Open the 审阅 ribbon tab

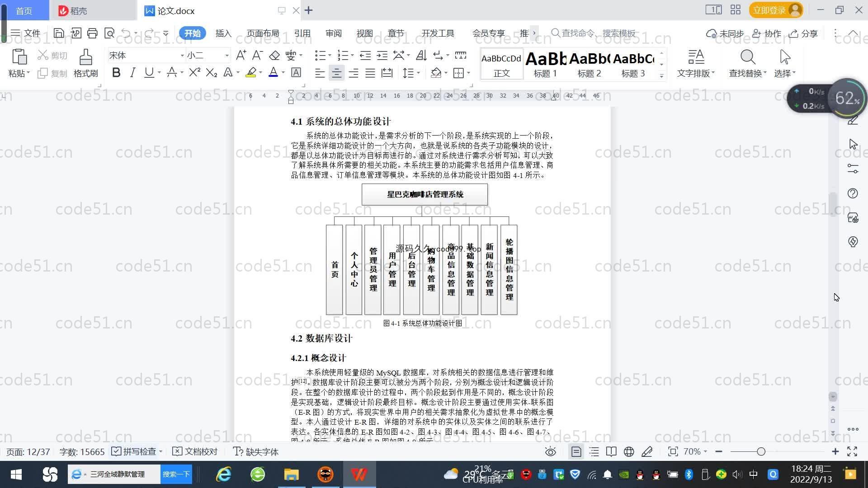tap(334, 33)
